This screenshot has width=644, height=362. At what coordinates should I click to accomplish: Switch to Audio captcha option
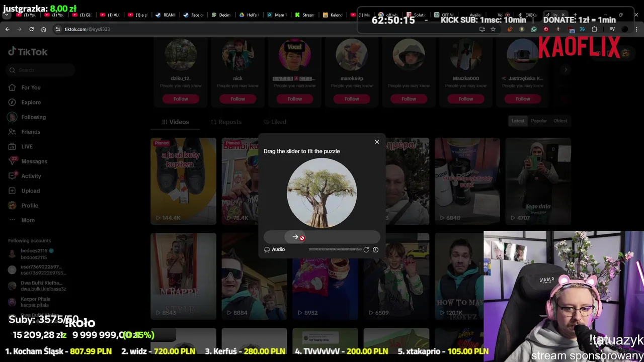[x=274, y=249]
